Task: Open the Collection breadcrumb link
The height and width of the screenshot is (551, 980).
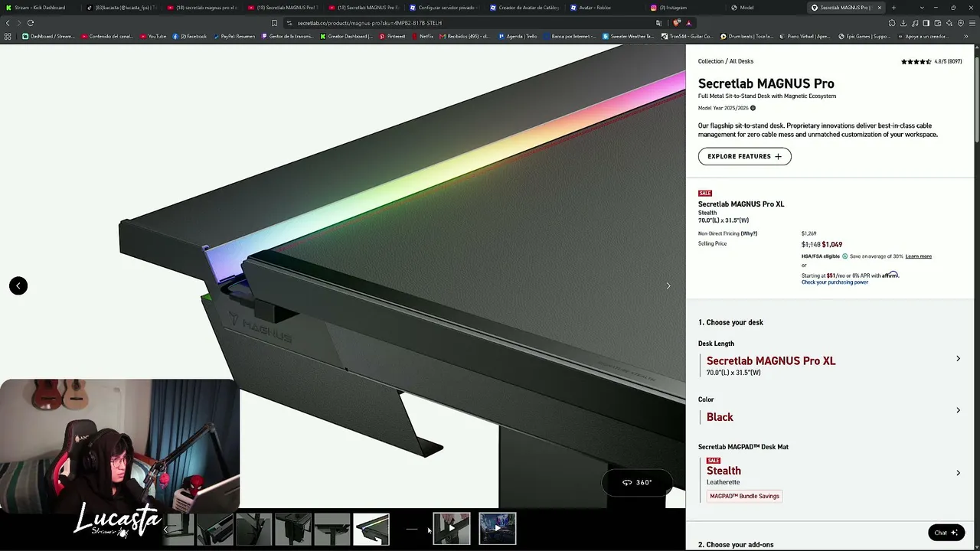Action: [710, 61]
